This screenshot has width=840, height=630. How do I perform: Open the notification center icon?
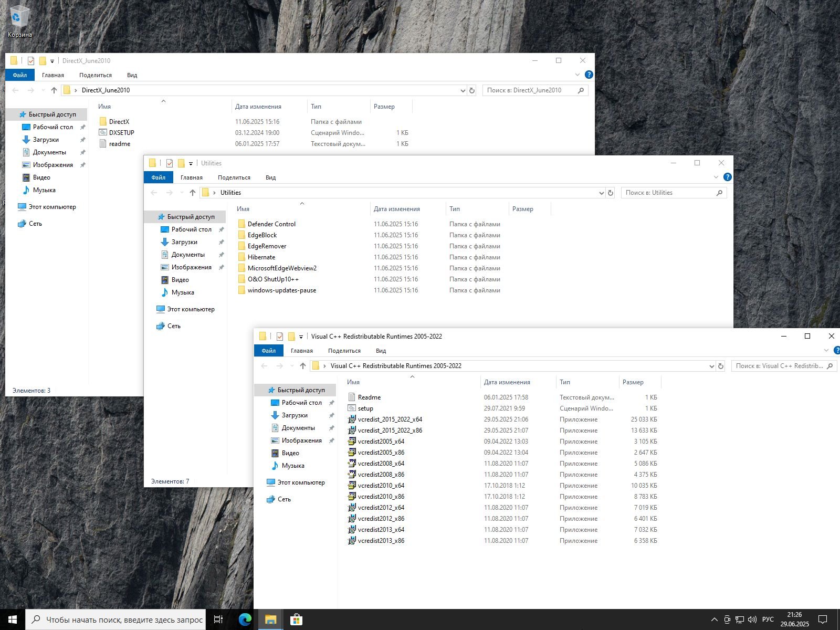tap(823, 619)
